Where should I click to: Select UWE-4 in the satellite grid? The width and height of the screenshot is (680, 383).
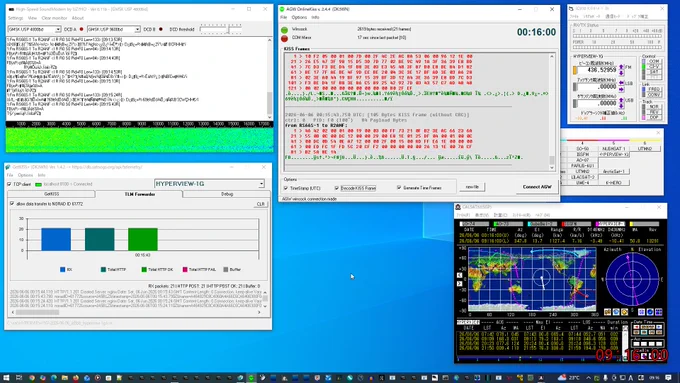click(582, 183)
